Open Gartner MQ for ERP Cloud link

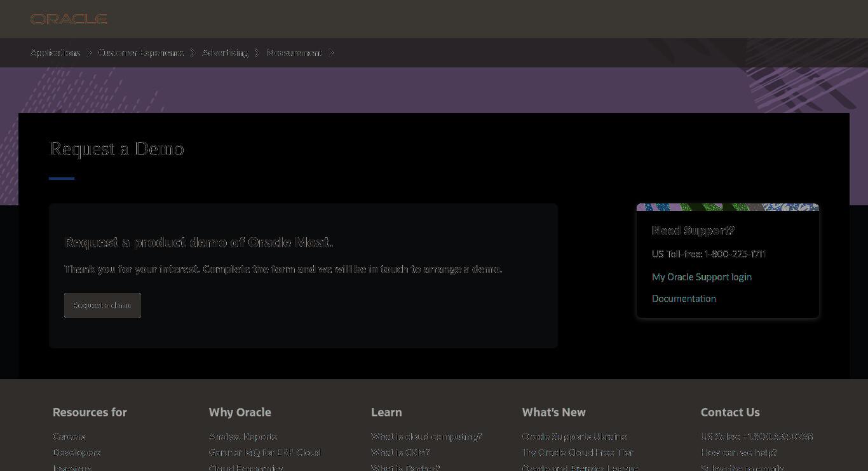click(x=265, y=453)
